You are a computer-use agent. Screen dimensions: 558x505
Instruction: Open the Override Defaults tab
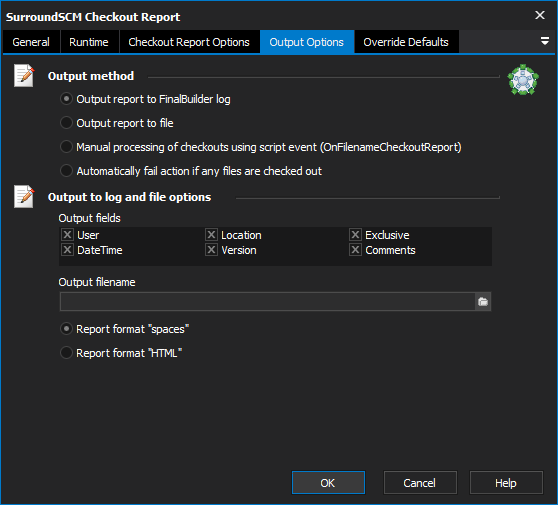406,42
